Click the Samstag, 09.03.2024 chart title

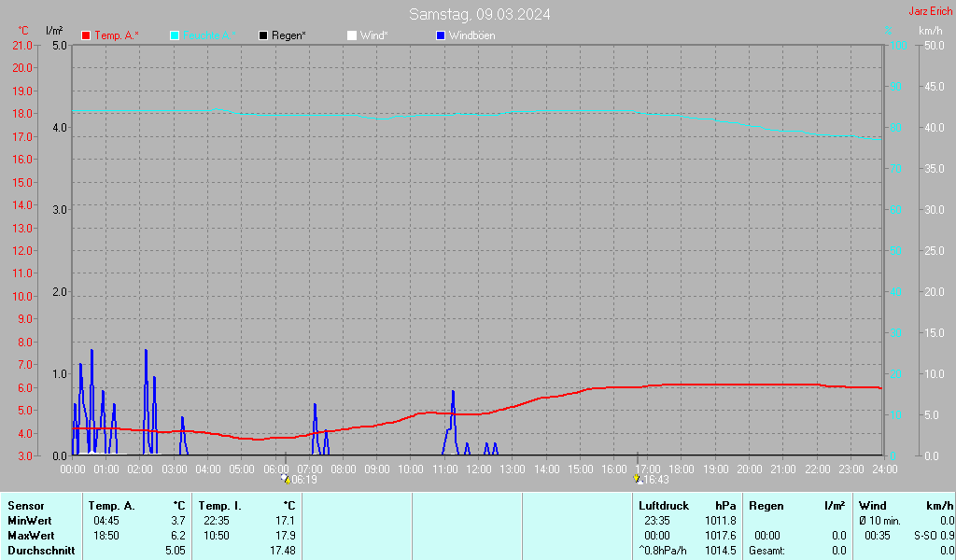click(479, 14)
